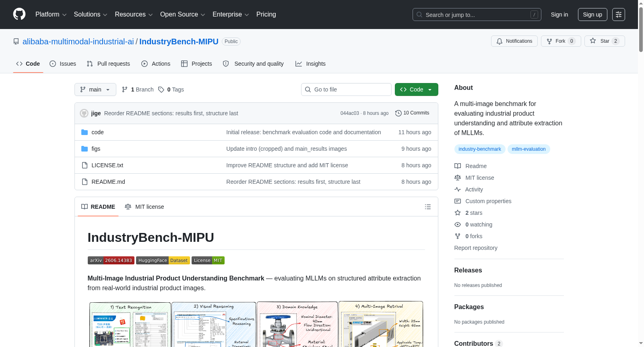Expand the Solutions menu
The image size is (644, 347).
pyautogui.click(x=91, y=15)
